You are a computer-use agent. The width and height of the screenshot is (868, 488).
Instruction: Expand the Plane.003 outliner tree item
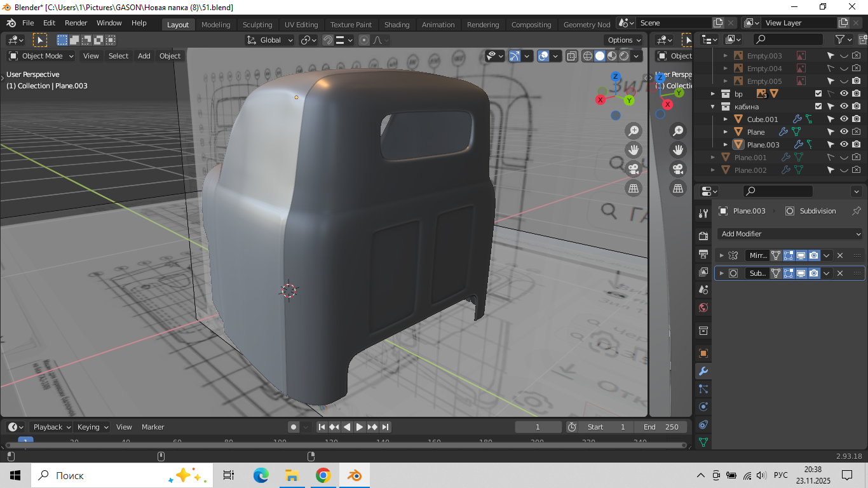pyautogui.click(x=726, y=145)
